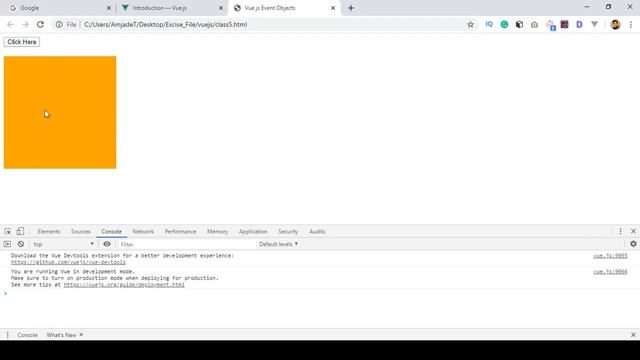This screenshot has height=360, width=640.
Task: Clear the console
Action: point(21,244)
